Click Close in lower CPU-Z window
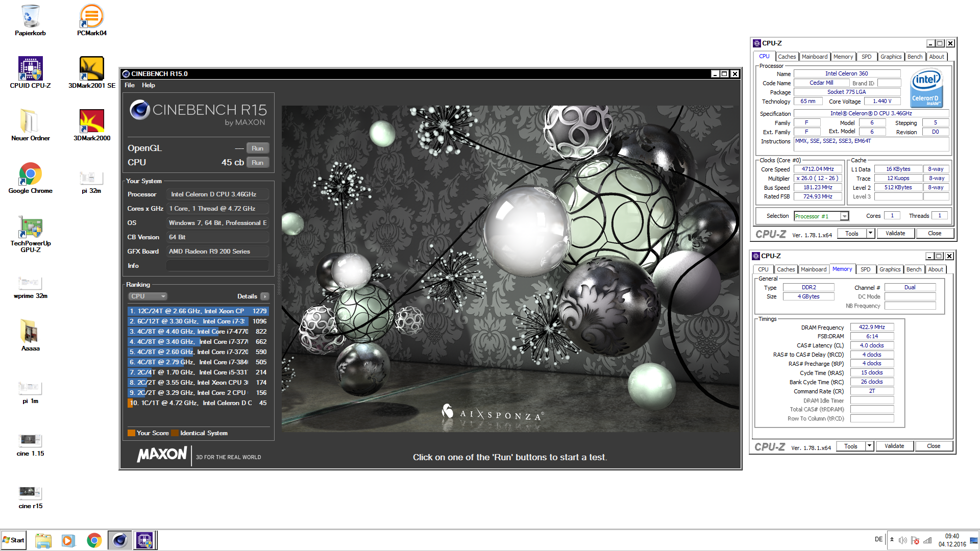 point(934,446)
